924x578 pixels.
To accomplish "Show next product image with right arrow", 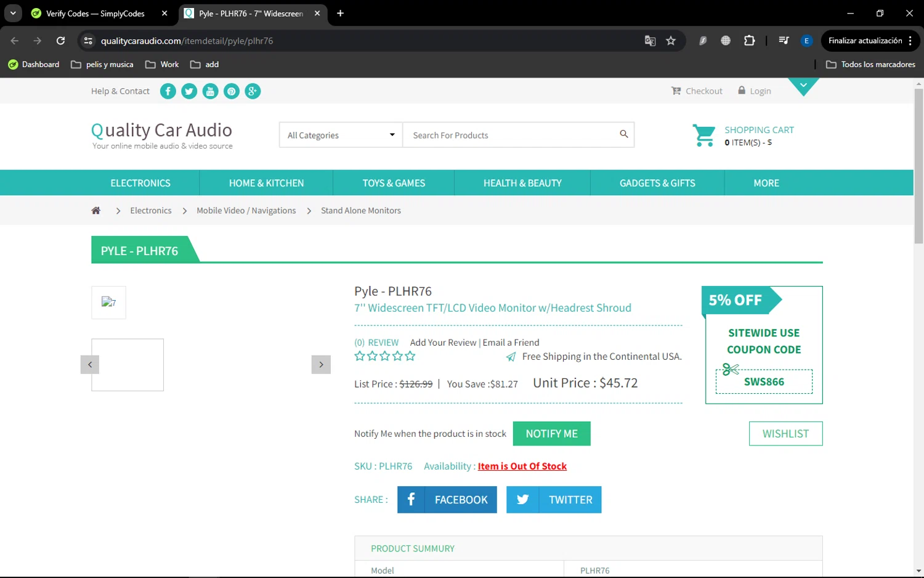I will (x=321, y=365).
